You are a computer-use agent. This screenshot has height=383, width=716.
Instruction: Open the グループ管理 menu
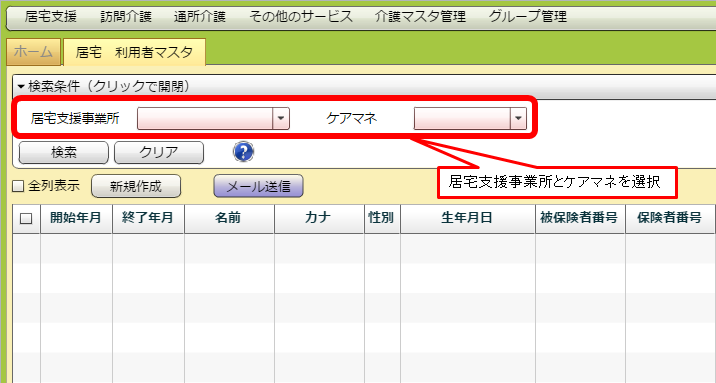pyautogui.click(x=528, y=17)
